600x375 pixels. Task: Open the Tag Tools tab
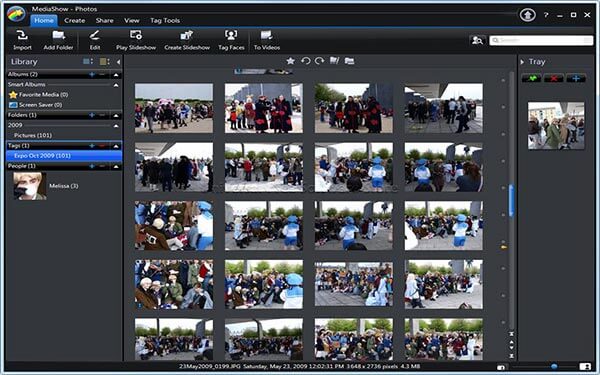[x=165, y=21]
